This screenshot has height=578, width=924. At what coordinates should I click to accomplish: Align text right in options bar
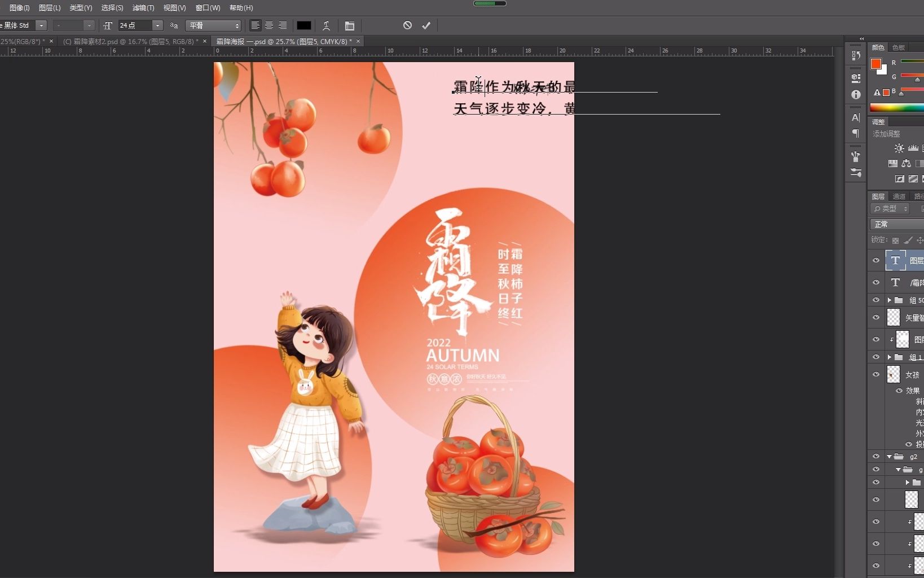(283, 25)
